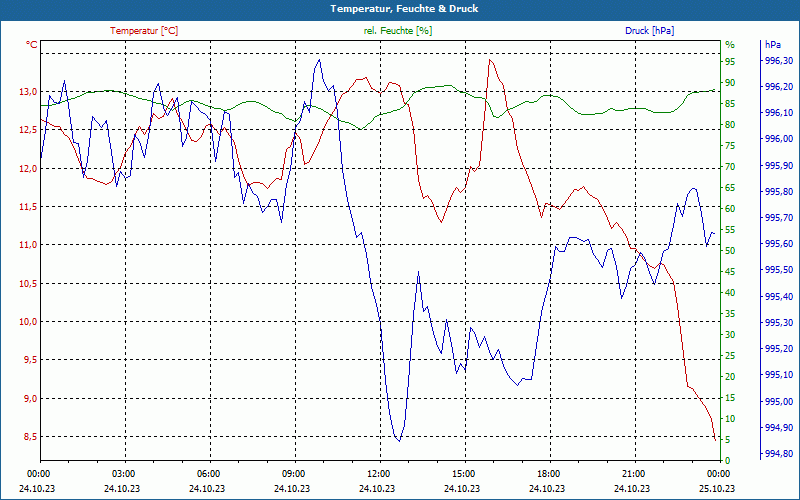Select the 'Druck [hPa]' legend label

(x=649, y=31)
